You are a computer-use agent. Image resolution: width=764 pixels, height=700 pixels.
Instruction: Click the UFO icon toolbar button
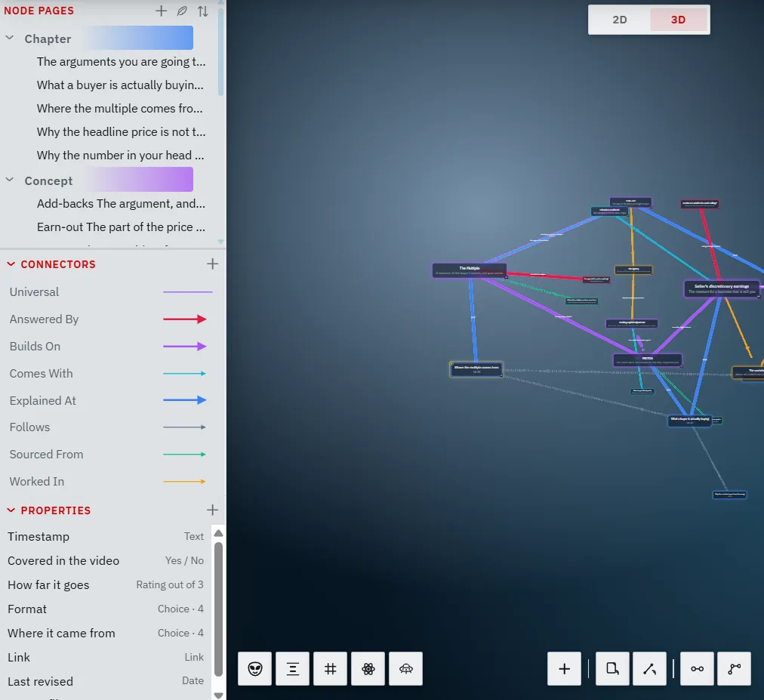(406, 669)
